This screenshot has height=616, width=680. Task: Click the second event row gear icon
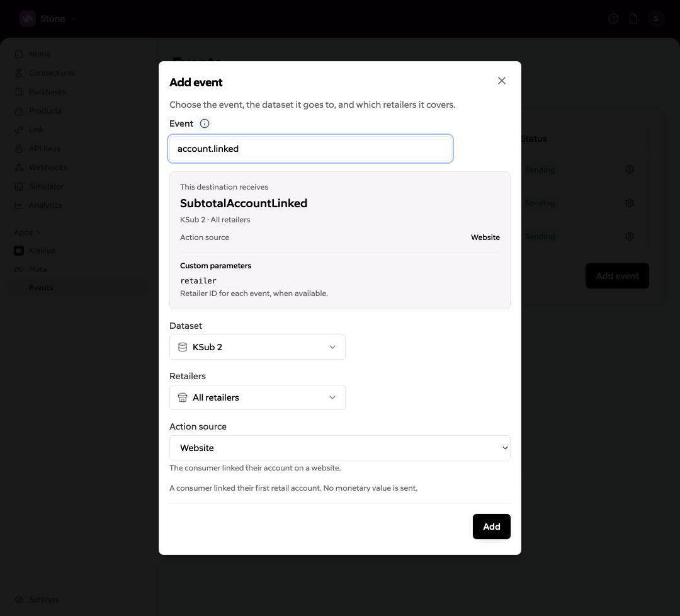[x=629, y=203]
